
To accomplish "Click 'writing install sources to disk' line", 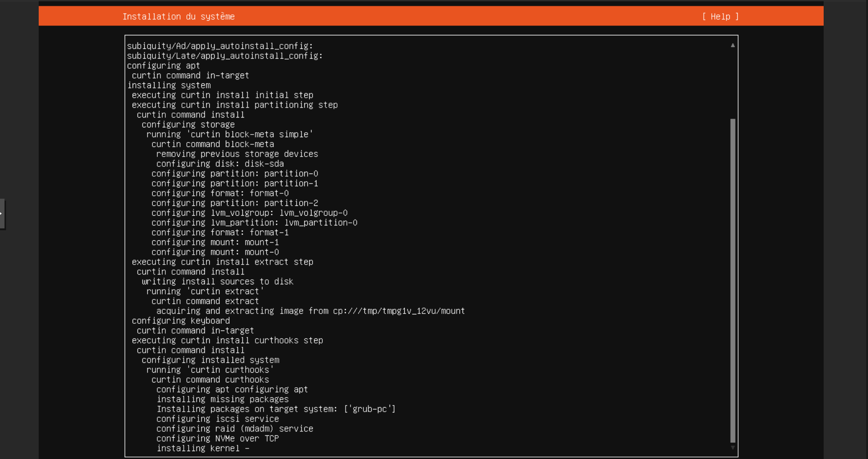I will click(x=217, y=282).
